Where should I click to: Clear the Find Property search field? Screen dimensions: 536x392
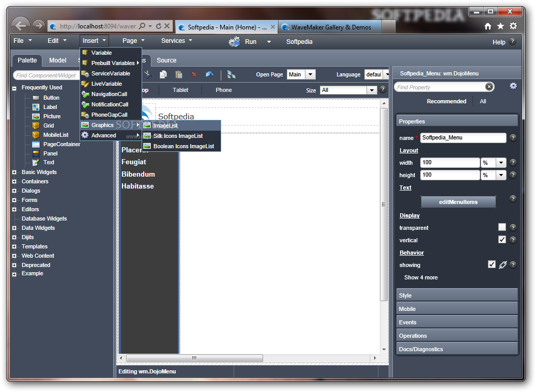489,87
